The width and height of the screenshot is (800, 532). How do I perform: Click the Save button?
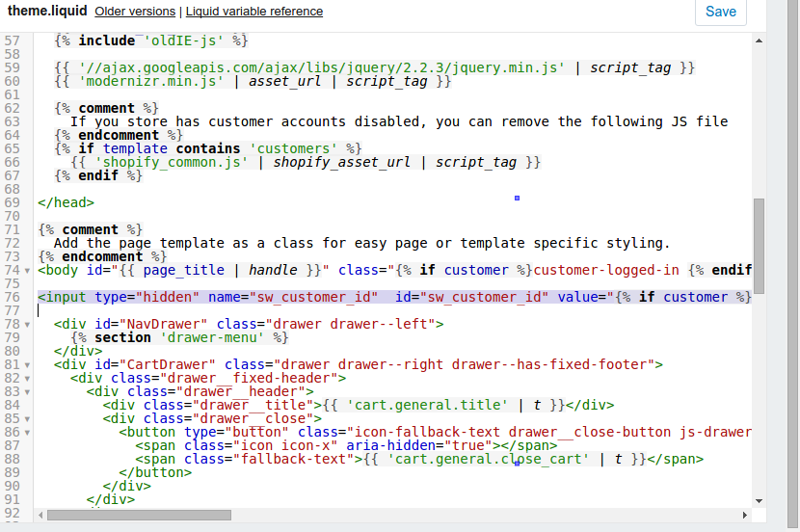[x=720, y=12]
